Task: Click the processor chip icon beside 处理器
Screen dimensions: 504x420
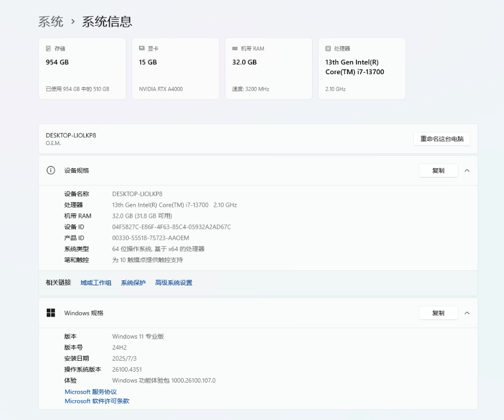Action: point(328,48)
